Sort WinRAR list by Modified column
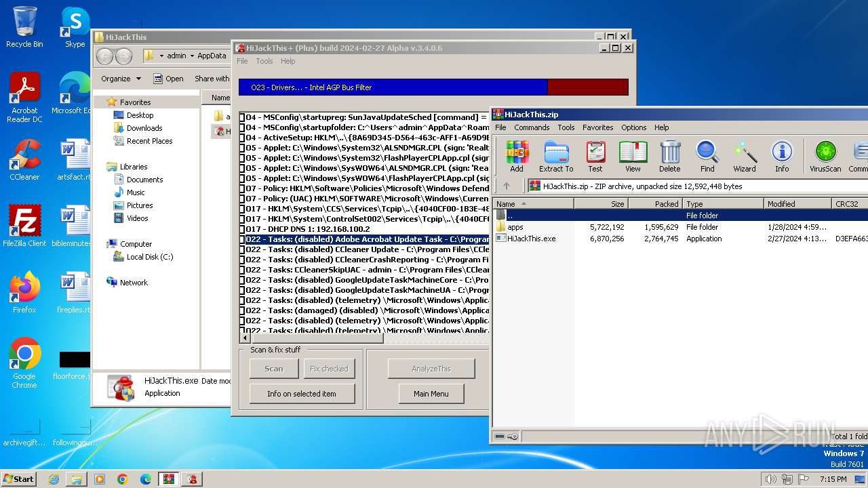This screenshot has height=488, width=868. (x=797, y=204)
